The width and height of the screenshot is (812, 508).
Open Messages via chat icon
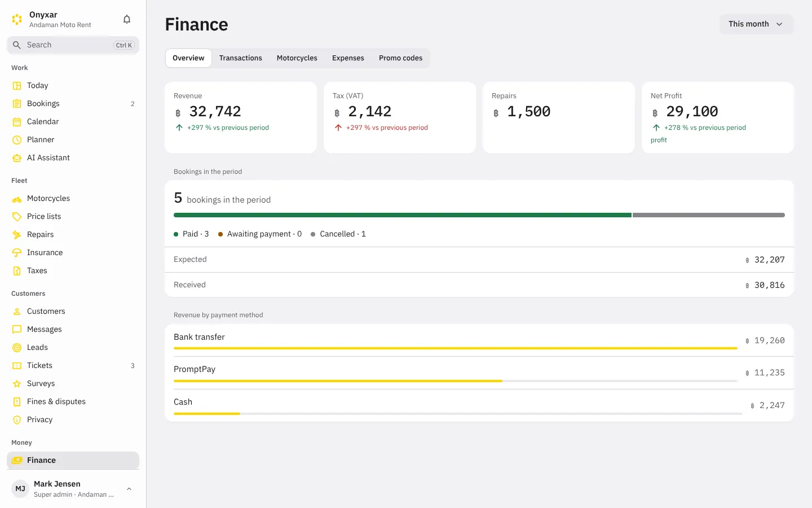[x=17, y=330]
